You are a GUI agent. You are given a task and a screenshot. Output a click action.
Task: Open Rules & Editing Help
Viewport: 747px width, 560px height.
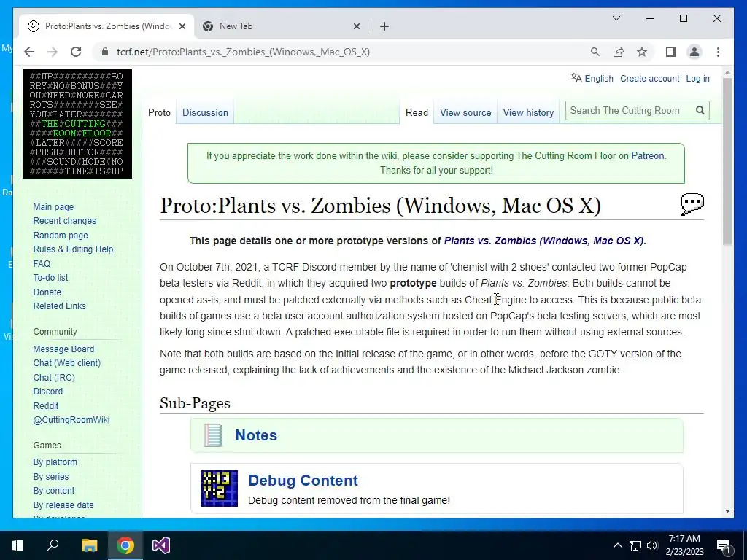tap(73, 249)
